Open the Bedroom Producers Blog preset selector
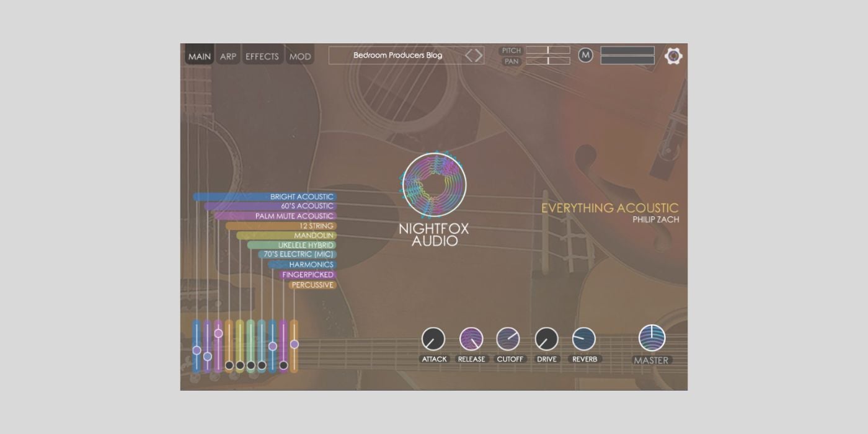 point(397,55)
